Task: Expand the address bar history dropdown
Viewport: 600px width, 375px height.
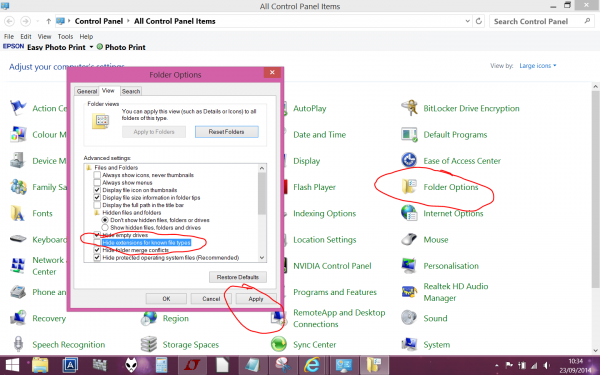Action: point(467,21)
